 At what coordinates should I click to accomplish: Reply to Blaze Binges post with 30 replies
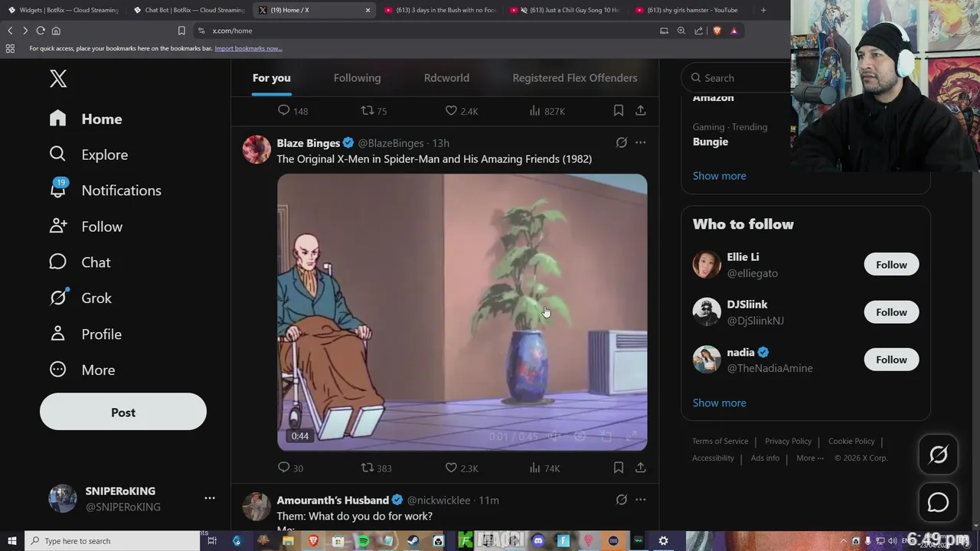(x=290, y=468)
